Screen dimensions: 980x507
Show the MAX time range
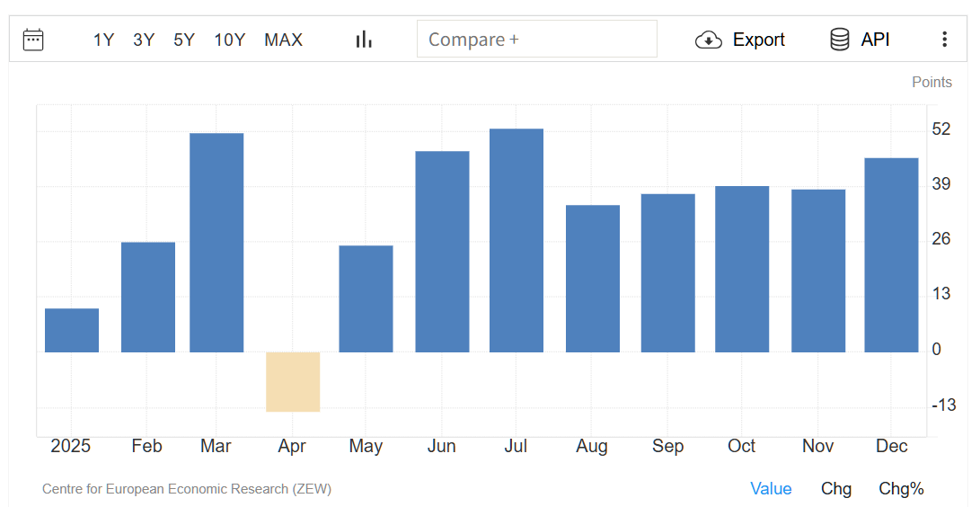coord(283,40)
